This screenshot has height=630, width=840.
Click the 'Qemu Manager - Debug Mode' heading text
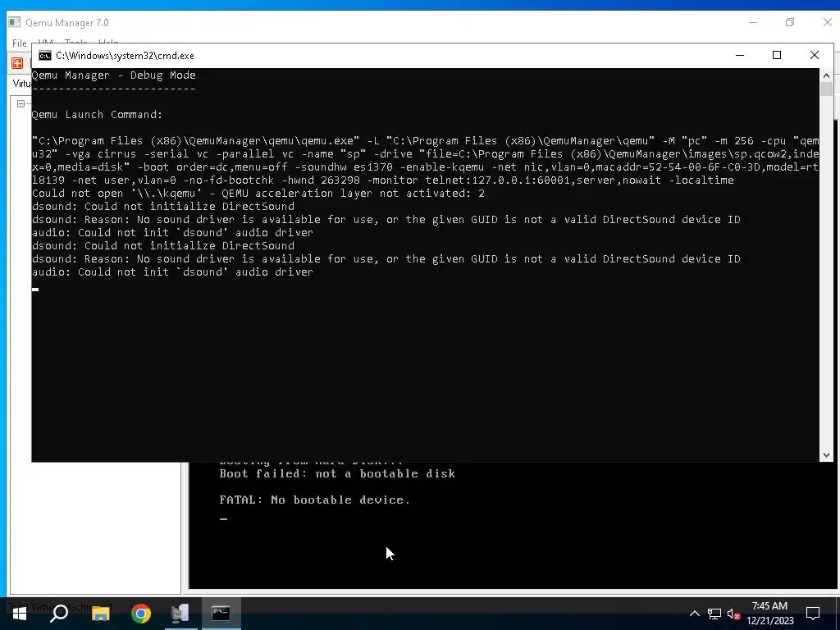[x=113, y=75]
